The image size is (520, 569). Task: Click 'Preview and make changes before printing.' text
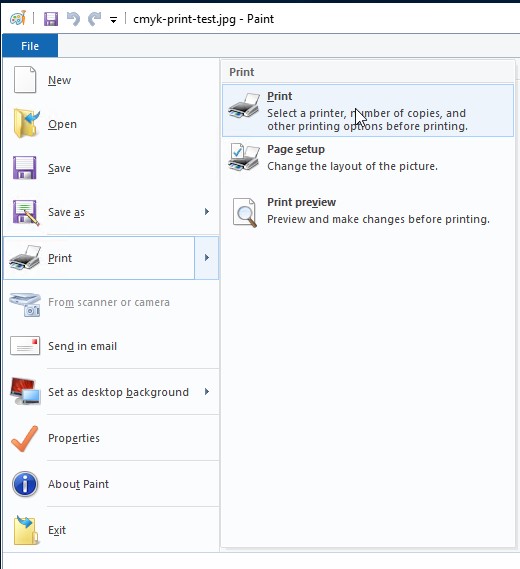[378, 219]
